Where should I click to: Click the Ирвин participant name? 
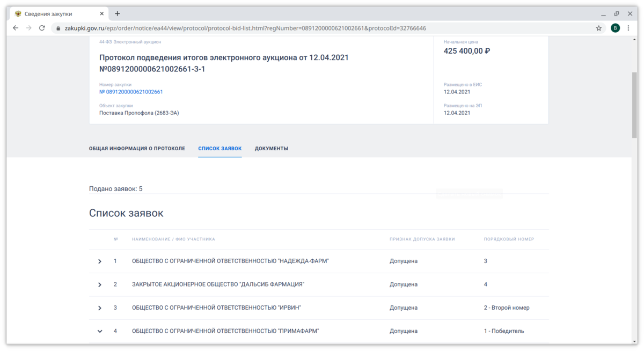pyautogui.click(x=216, y=308)
